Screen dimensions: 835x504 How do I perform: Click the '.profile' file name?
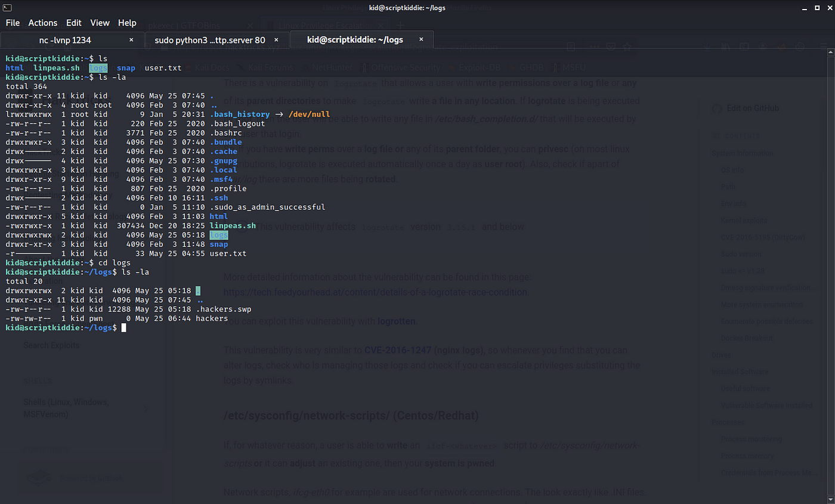click(x=228, y=189)
